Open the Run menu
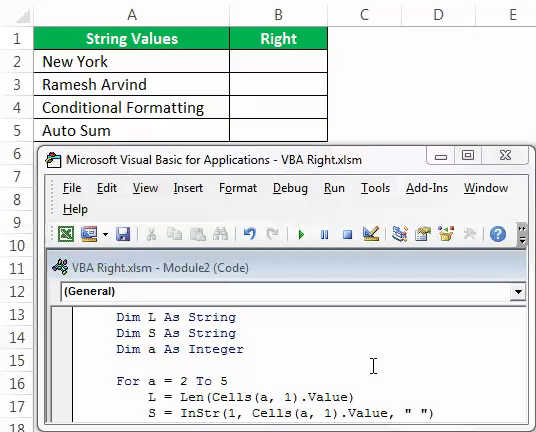This screenshot has height=432, width=536. coord(334,188)
